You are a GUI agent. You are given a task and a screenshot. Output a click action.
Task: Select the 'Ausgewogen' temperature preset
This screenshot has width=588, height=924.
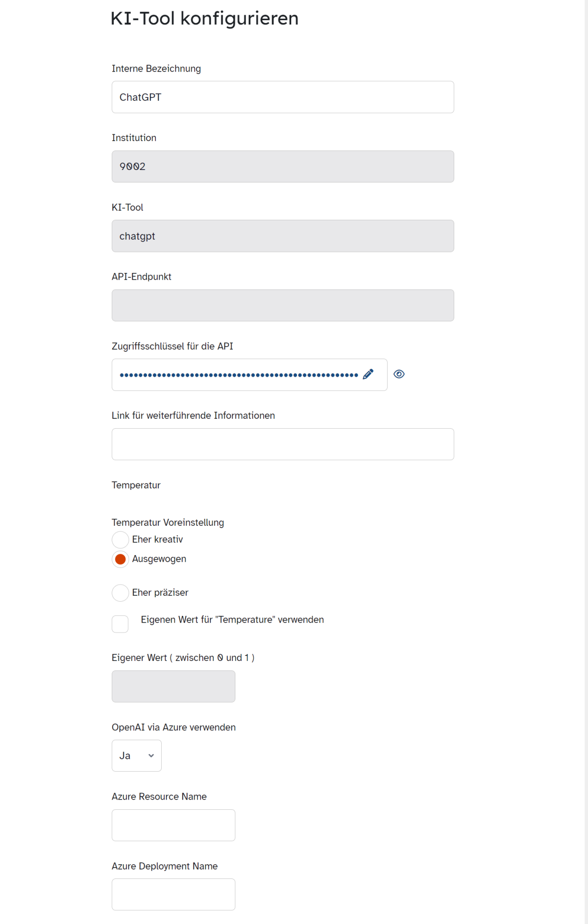(x=121, y=559)
